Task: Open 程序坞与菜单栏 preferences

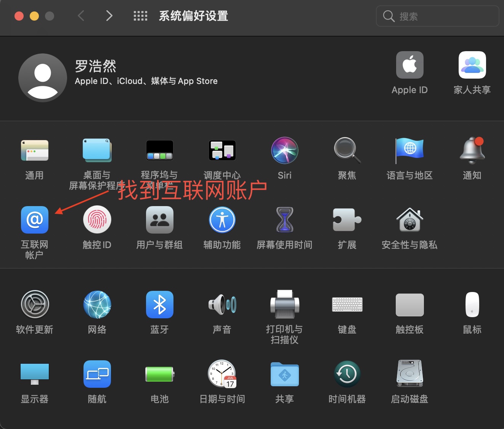Action: [159, 150]
